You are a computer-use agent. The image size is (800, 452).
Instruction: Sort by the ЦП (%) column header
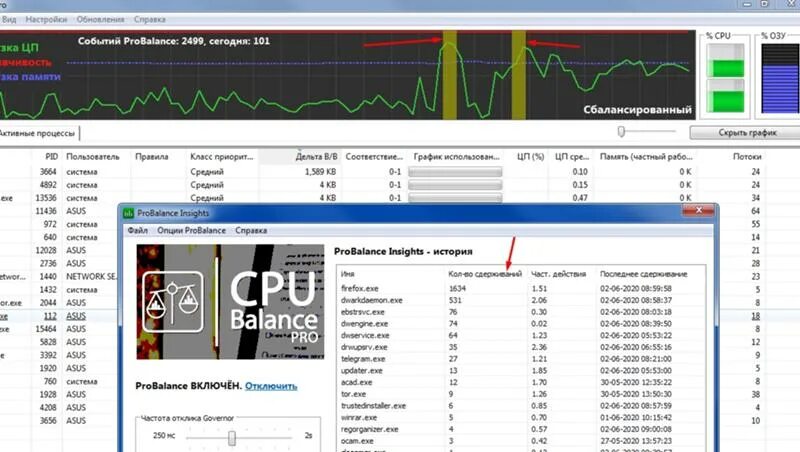(x=530, y=157)
